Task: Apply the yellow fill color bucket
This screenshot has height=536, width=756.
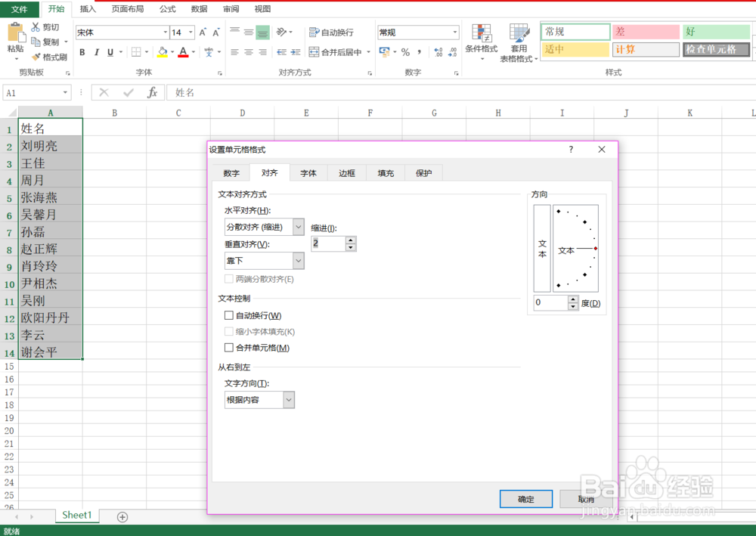Action: 163,52
